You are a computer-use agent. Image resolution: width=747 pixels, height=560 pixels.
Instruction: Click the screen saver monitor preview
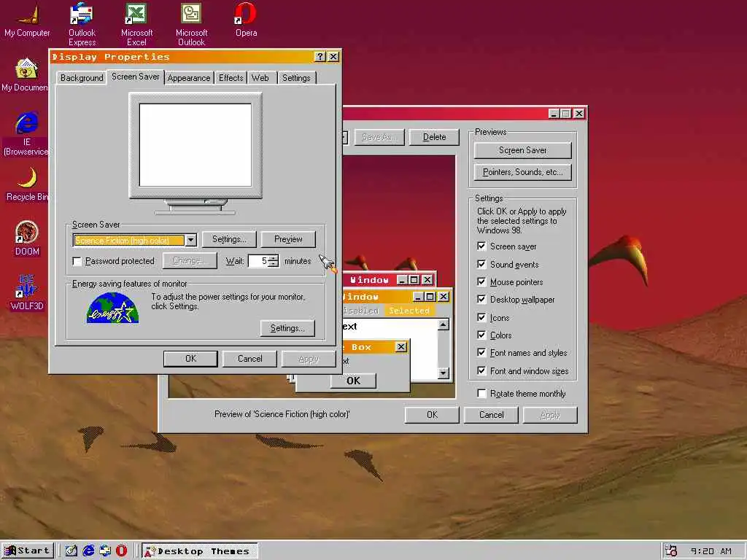pyautogui.click(x=196, y=145)
